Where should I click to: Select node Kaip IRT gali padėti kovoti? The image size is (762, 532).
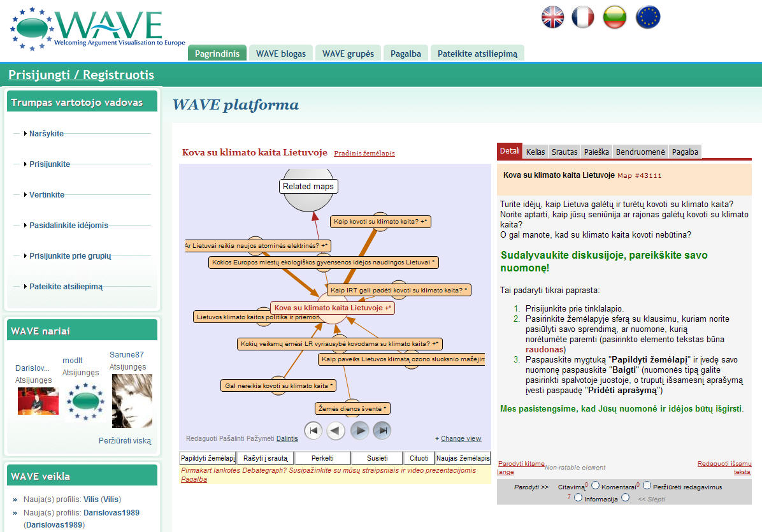(x=398, y=290)
